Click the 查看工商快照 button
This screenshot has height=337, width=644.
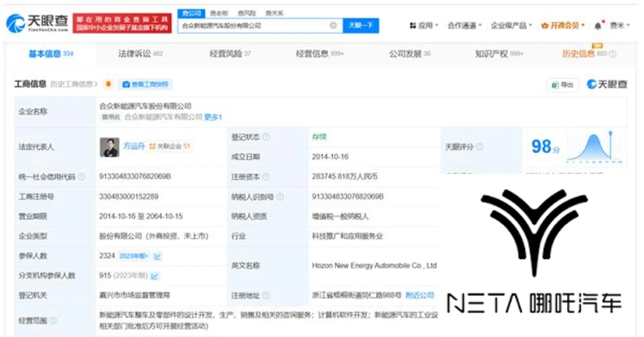point(145,85)
